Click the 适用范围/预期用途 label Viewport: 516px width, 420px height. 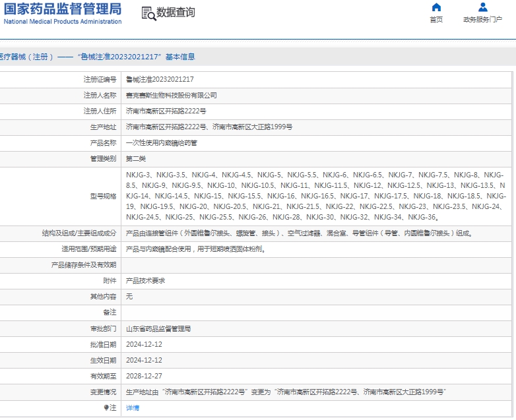pyautogui.click(x=89, y=249)
